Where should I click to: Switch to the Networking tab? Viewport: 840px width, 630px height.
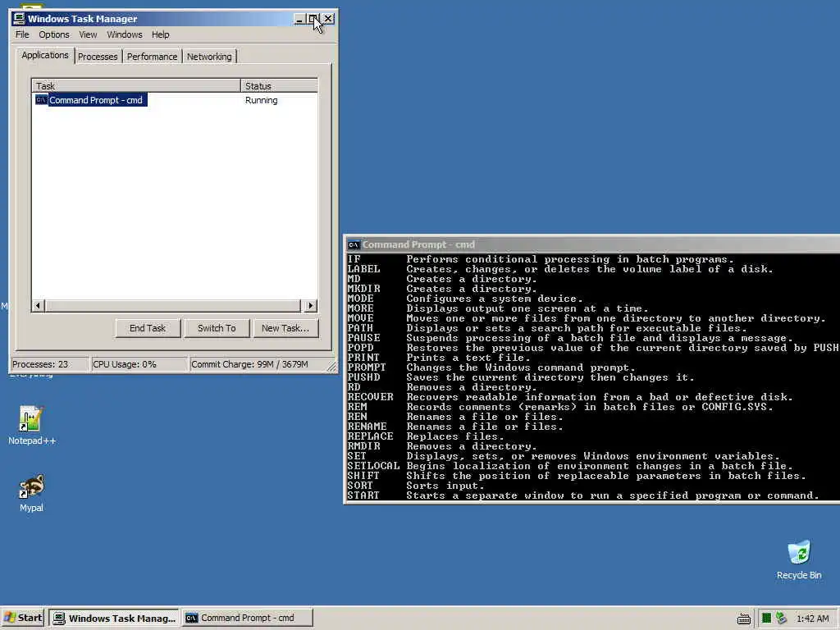tap(209, 57)
